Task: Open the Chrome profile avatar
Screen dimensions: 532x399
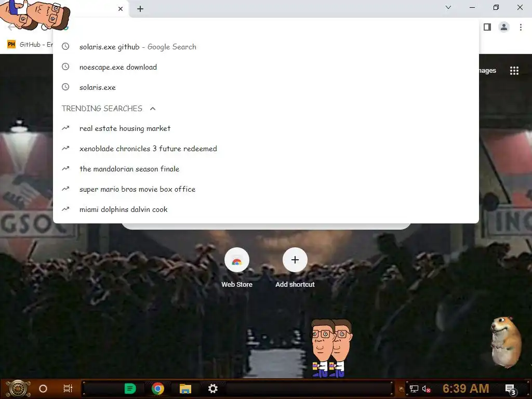Action: coord(504,27)
